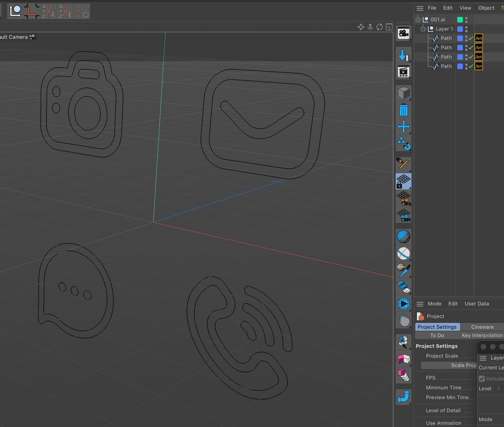Click the pink and white split box icon
This screenshot has height=427, width=504.
tap(403, 358)
